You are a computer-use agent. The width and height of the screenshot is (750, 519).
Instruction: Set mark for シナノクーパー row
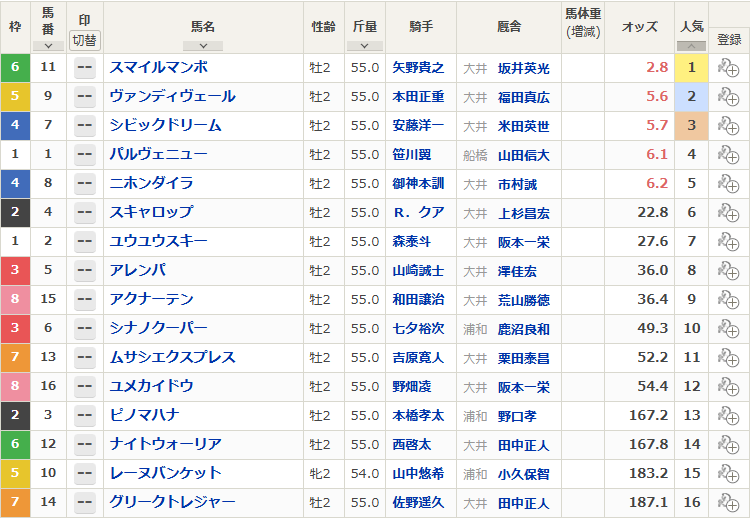click(85, 329)
